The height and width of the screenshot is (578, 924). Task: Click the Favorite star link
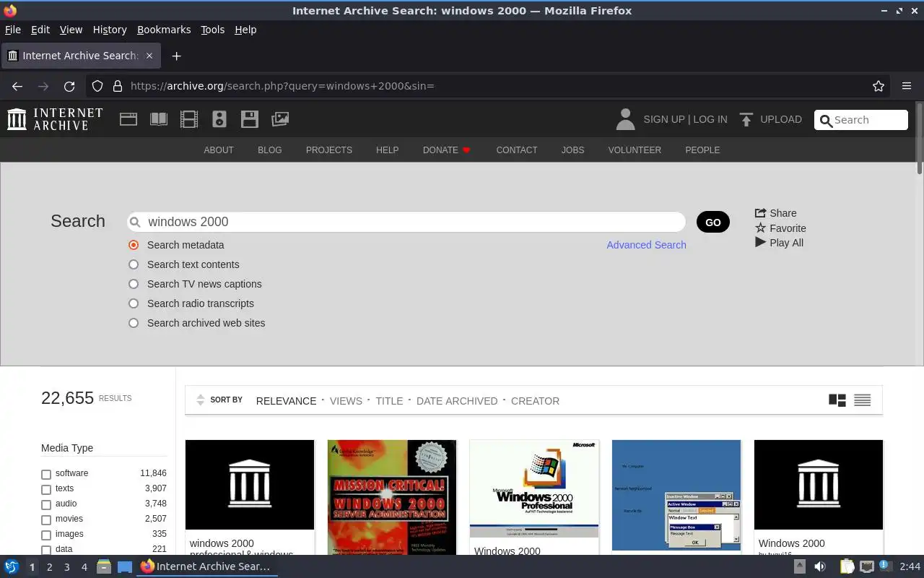780,228
